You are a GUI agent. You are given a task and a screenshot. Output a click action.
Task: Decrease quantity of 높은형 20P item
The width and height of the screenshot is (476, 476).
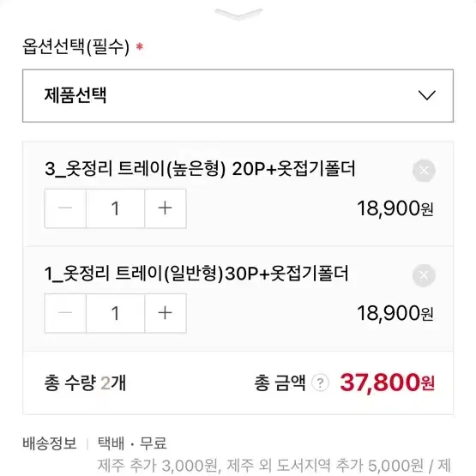click(x=65, y=208)
